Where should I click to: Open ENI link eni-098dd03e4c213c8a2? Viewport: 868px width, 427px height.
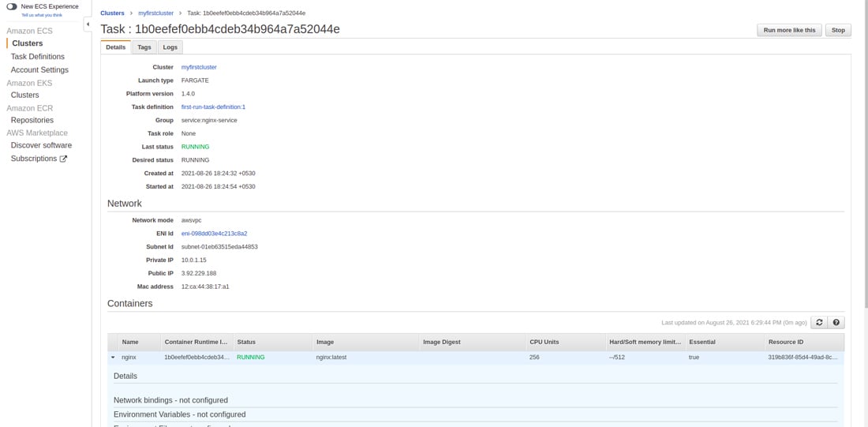coord(214,234)
